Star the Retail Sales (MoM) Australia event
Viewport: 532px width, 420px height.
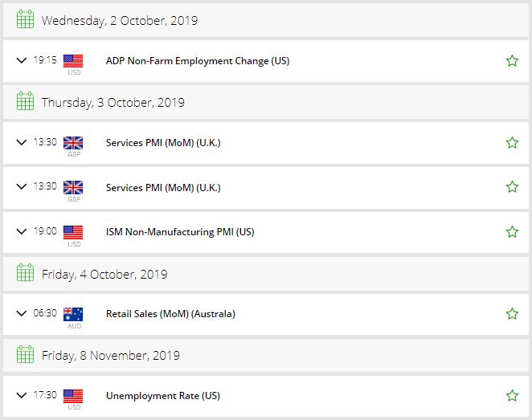512,313
